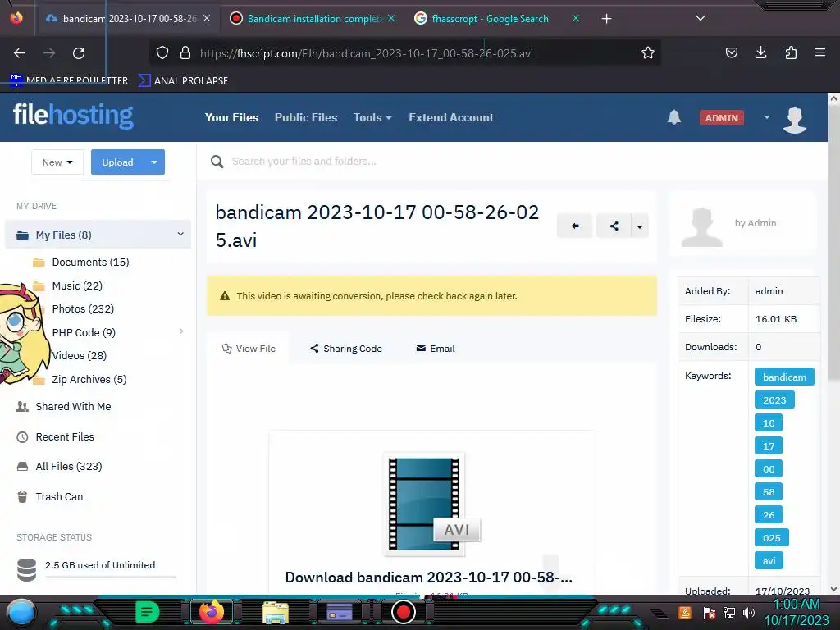Screen dimensions: 840x630
Task: Open Videos (28) folder
Action: click(x=80, y=356)
